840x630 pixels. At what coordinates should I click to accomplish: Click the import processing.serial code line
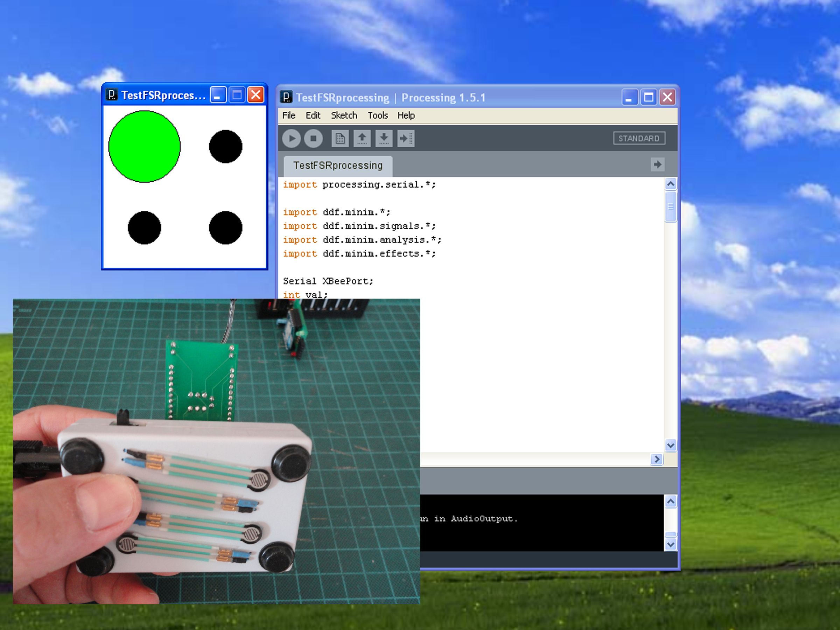359,185
